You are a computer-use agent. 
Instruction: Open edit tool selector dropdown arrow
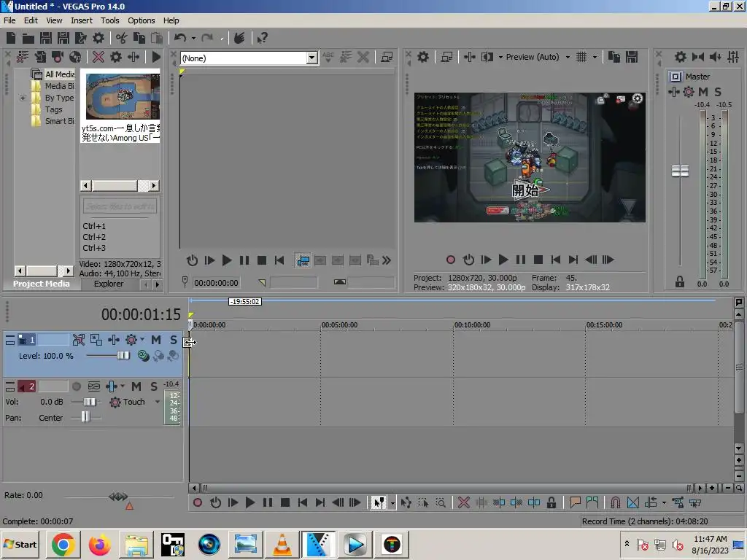392,503
